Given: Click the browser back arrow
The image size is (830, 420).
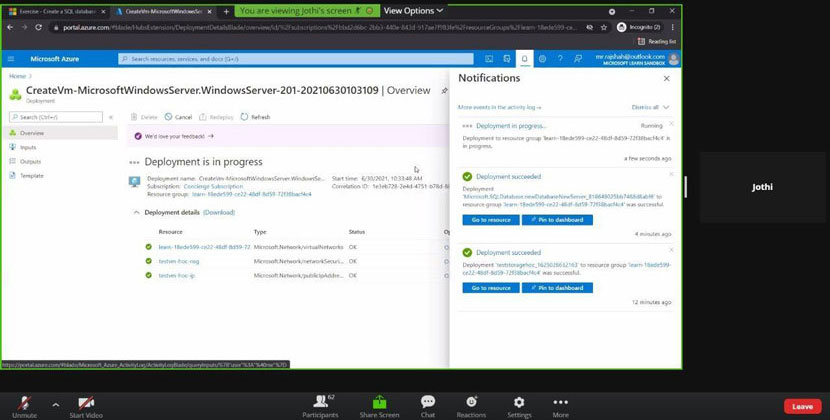Looking at the screenshot, I should [x=10, y=27].
